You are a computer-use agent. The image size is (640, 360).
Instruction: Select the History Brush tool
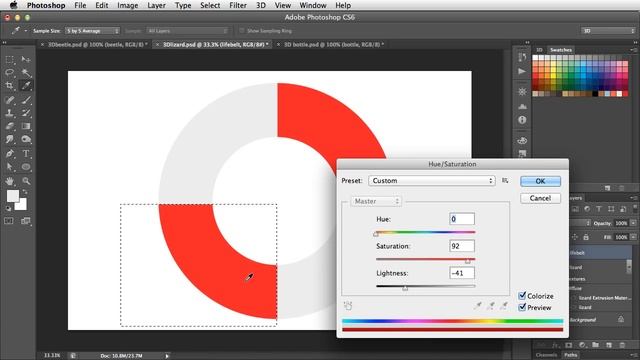click(26, 113)
